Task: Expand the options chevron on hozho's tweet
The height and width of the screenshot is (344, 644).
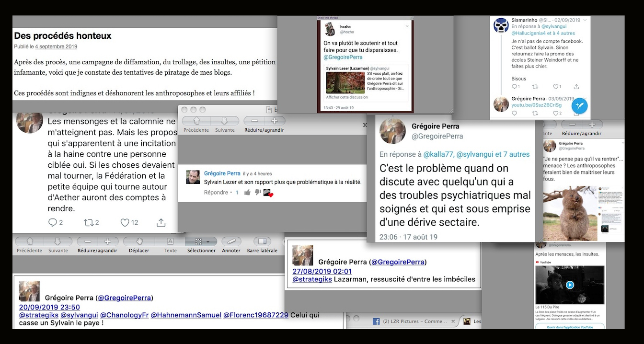Action: pyautogui.click(x=407, y=25)
